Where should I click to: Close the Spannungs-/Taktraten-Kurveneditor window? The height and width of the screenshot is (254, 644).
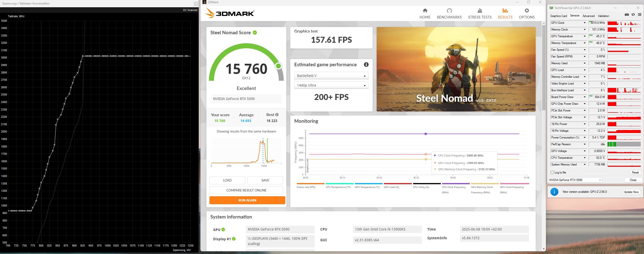coord(196,3)
